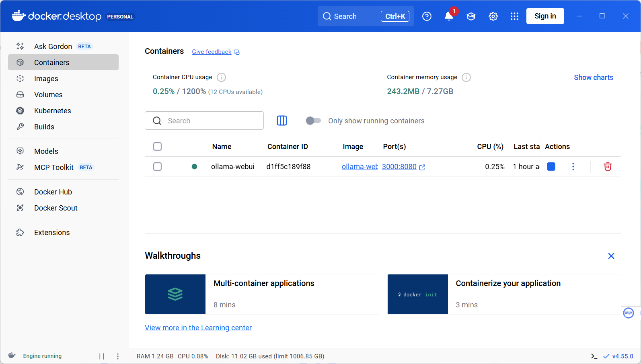Open Docker Hub
This screenshot has width=641, height=364.
pos(63,192)
